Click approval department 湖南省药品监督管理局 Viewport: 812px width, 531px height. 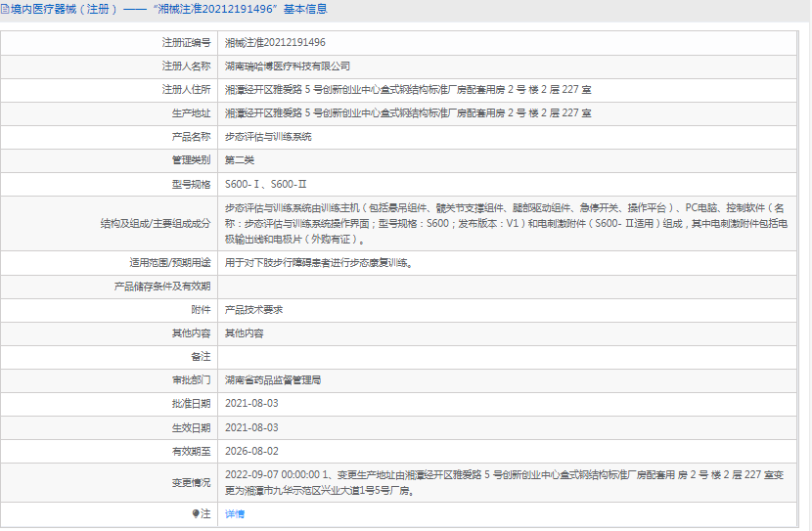coord(273,379)
